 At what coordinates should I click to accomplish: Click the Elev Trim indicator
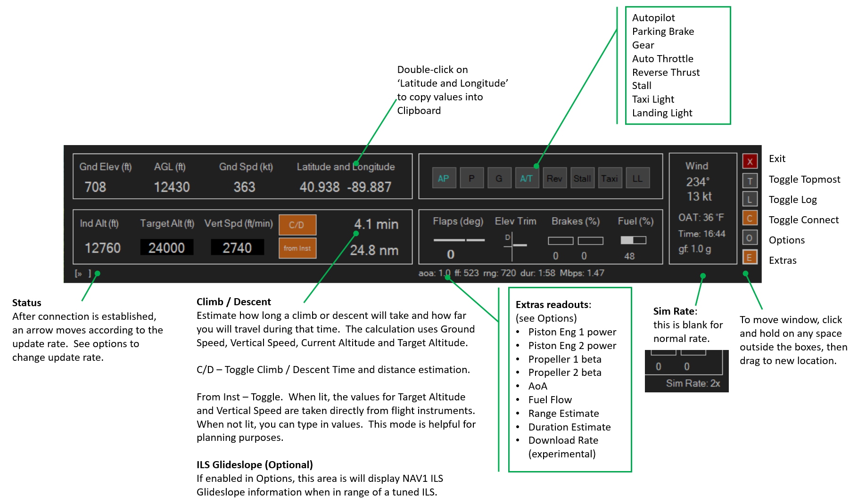tap(514, 245)
